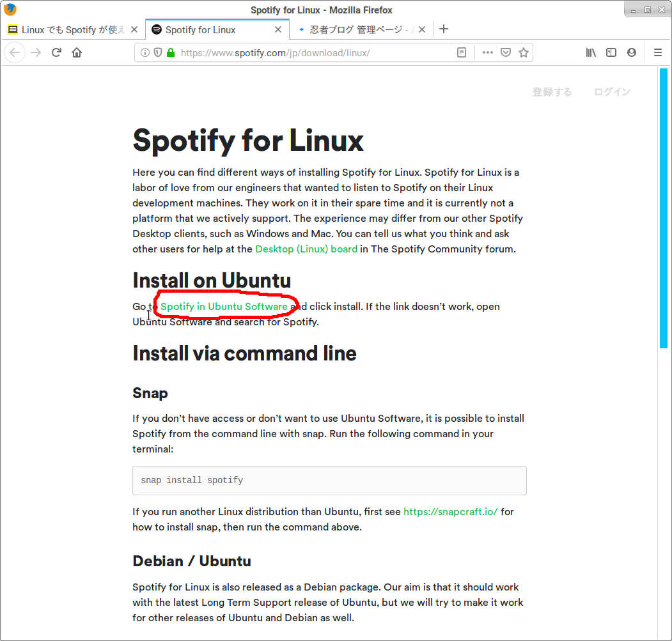The width and height of the screenshot is (672, 641).
Task: Click the green padlock connection icon
Action: (171, 52)
